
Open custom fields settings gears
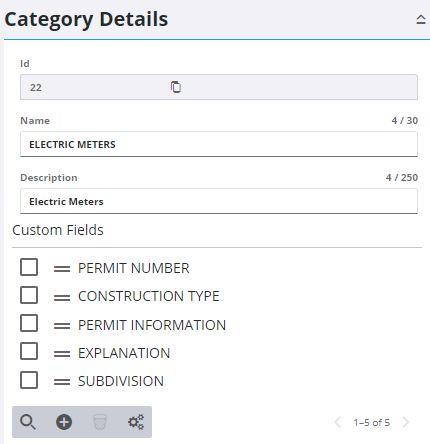[136, 422]
